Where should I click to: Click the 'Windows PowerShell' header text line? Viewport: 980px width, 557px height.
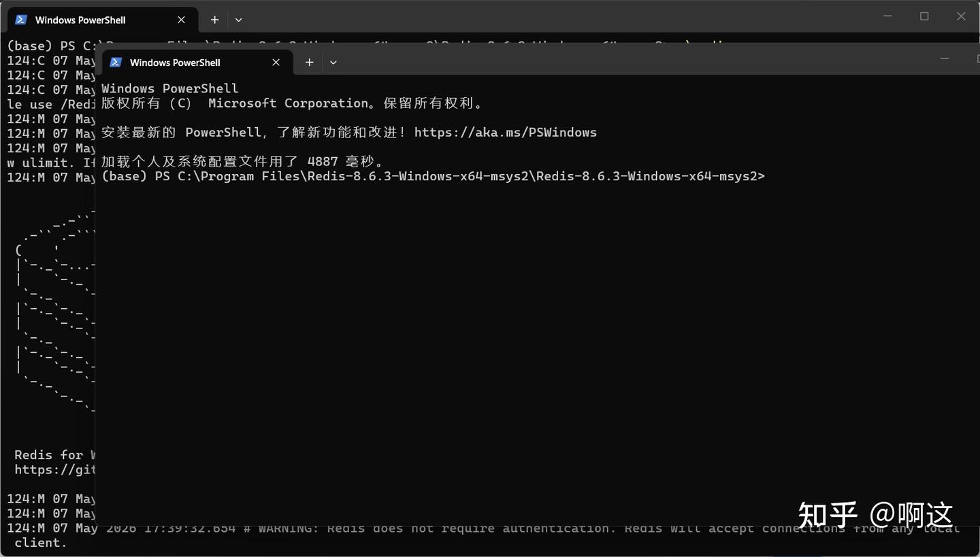[169, 88]
